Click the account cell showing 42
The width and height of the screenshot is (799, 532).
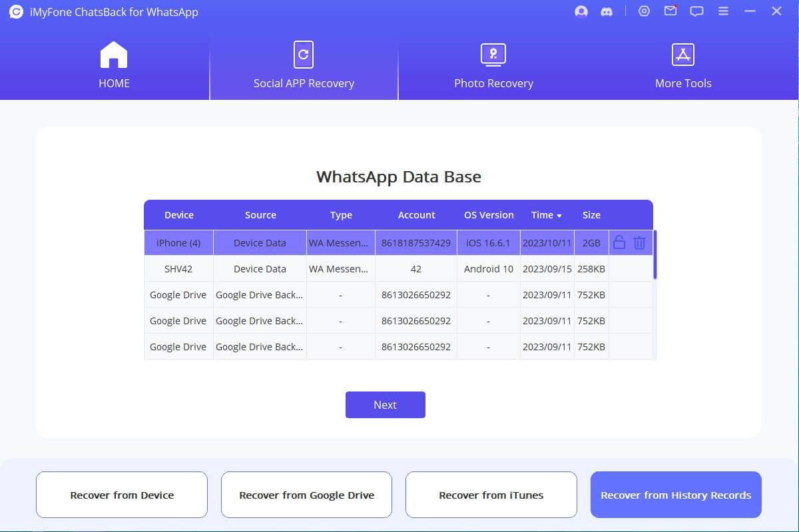tap(416, 269)
